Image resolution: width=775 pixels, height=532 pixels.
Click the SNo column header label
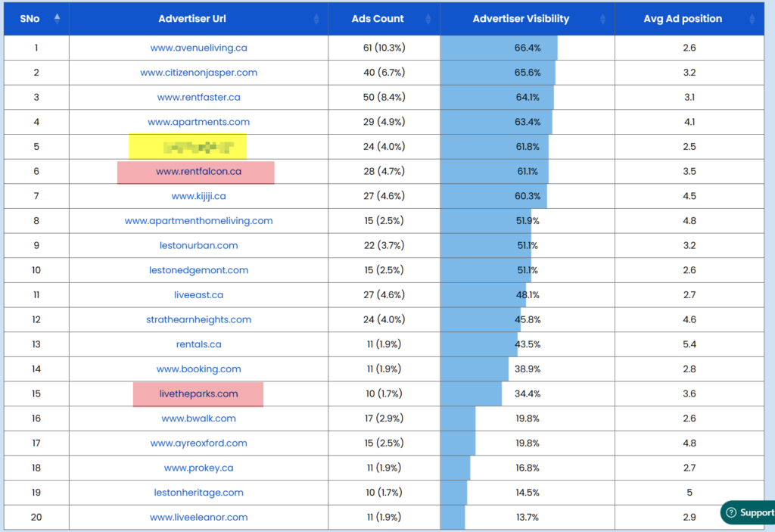coord(30,19)
